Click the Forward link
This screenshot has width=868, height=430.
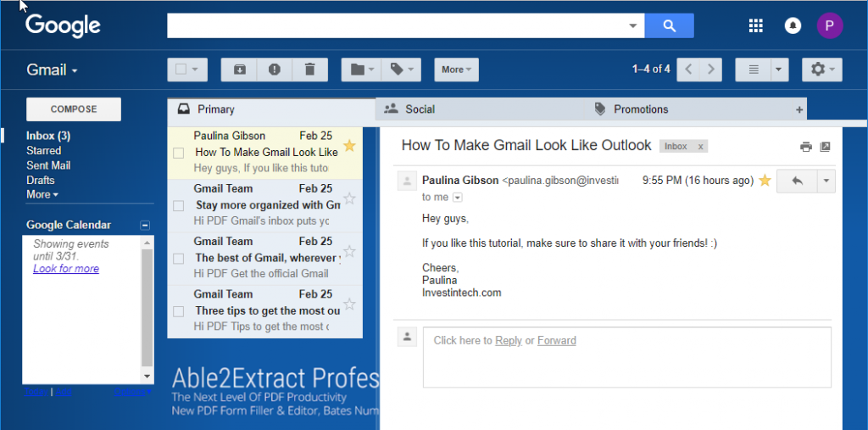click(x=556, y=340)
